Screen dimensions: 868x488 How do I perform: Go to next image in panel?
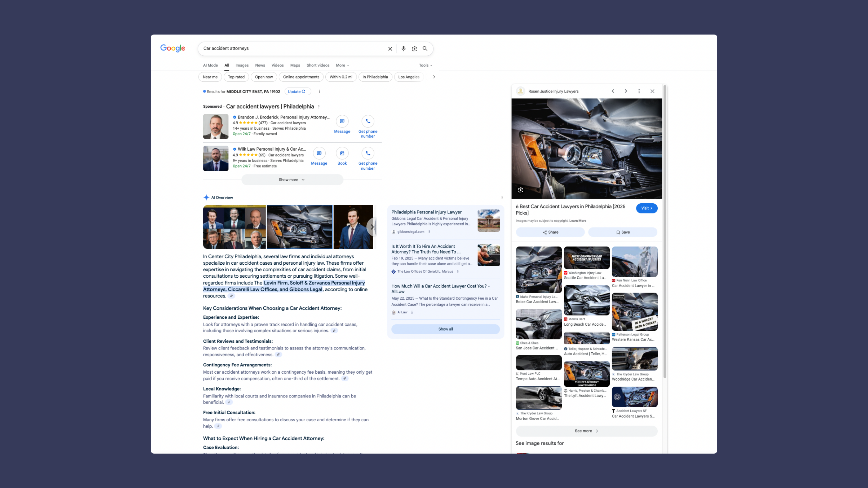[x=626, y=91]
